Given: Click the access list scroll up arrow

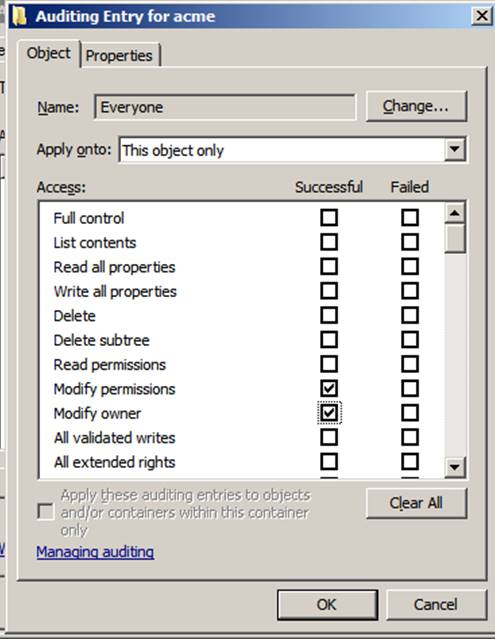Looking at the screenshot, I should 455,213.
